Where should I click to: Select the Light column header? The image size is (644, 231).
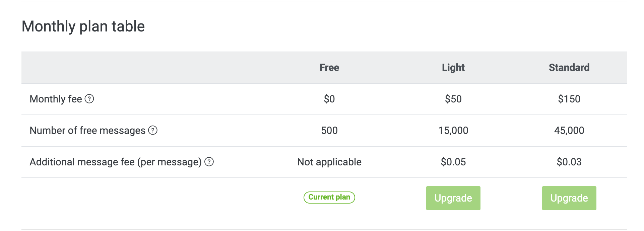[x=453, y=68]
